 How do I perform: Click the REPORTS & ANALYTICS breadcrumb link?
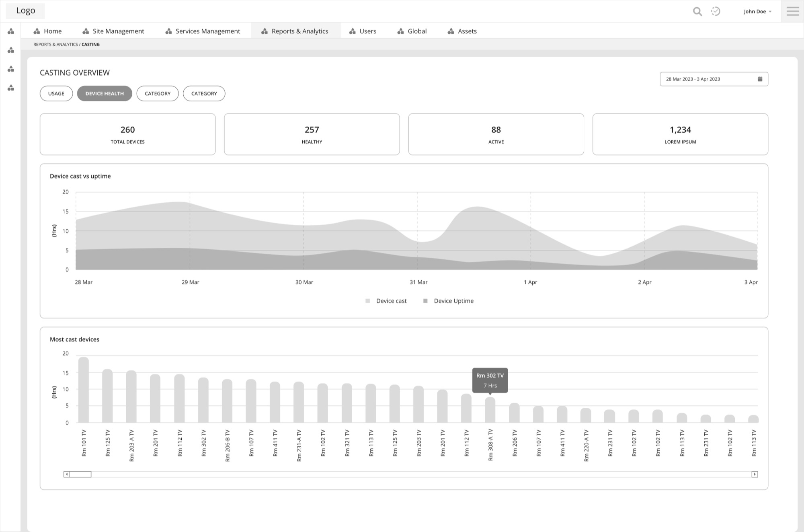point(55,45)
